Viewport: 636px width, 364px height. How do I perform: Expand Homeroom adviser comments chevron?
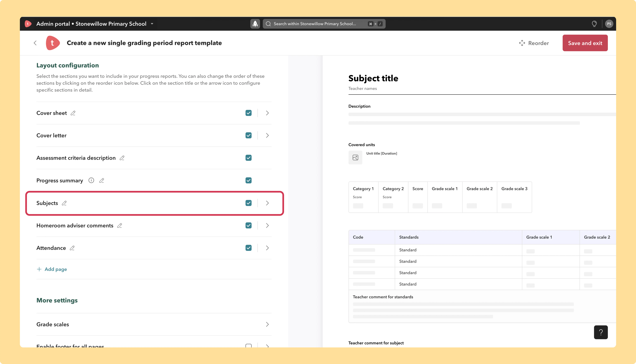(x=267, y=225)
